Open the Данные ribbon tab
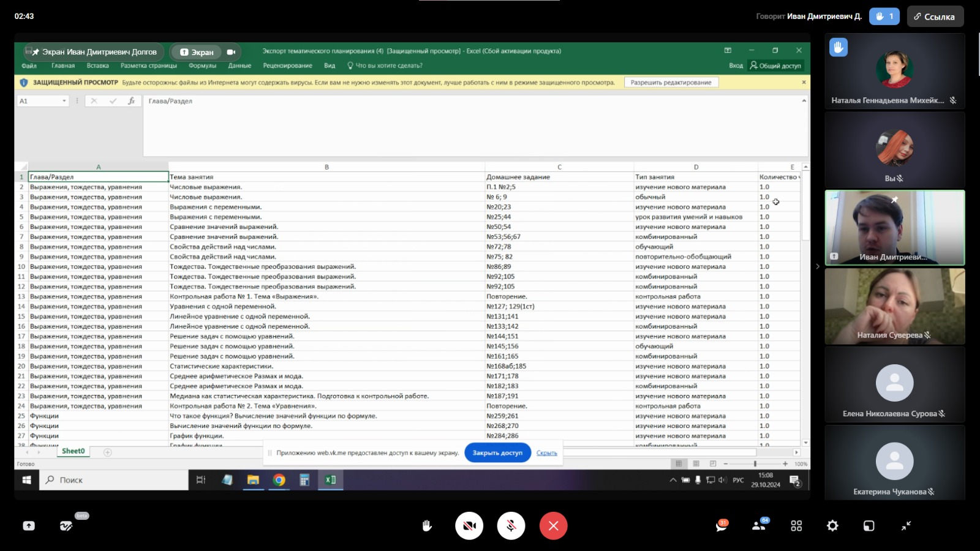This screenshot has height=551, width=980. [x=239, y=66]
